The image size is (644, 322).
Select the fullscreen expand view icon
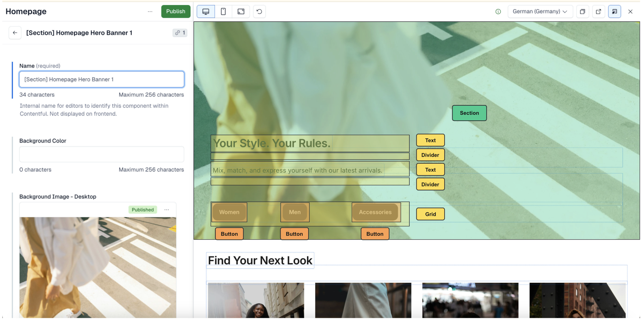point(241,11)
